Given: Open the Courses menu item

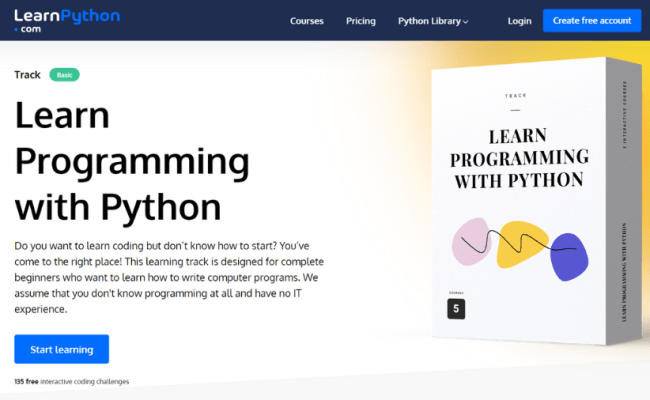Looking at the screenshot, I should point(306,21).
